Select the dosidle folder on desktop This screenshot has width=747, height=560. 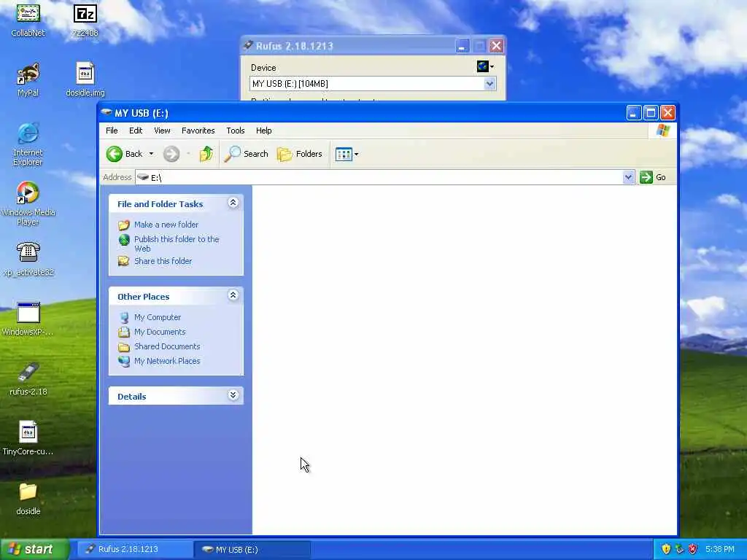click(x=28, y=498)
